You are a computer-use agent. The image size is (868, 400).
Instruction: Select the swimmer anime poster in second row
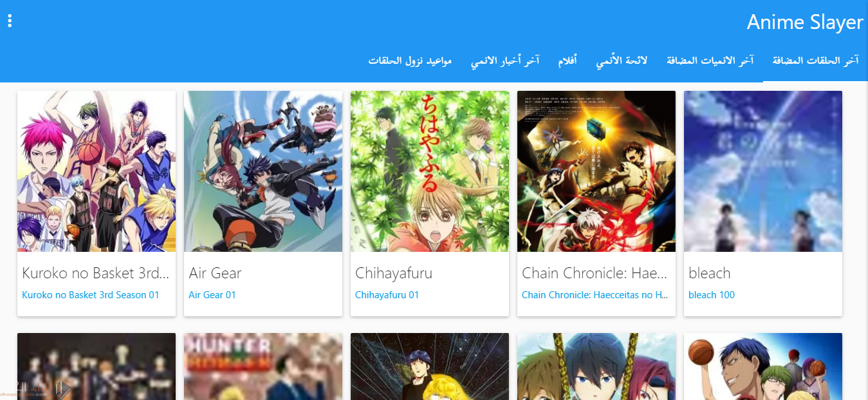[x=596, y=367]
